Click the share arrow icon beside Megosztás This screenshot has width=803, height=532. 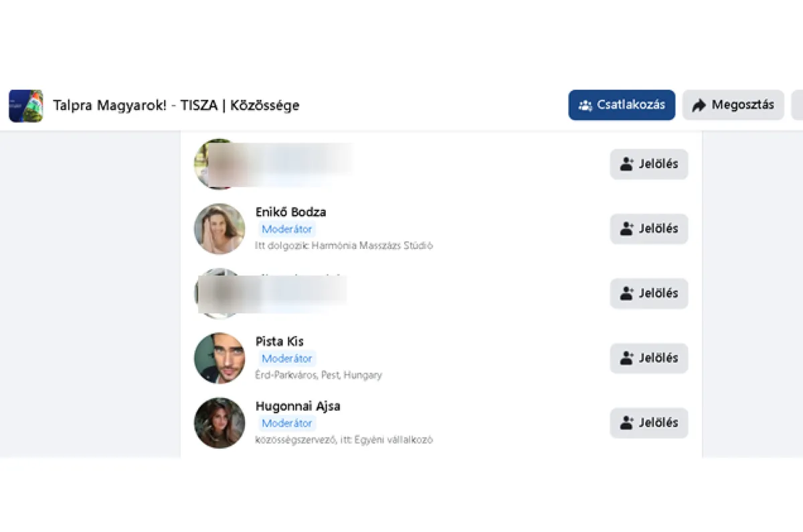coord(699,105)
